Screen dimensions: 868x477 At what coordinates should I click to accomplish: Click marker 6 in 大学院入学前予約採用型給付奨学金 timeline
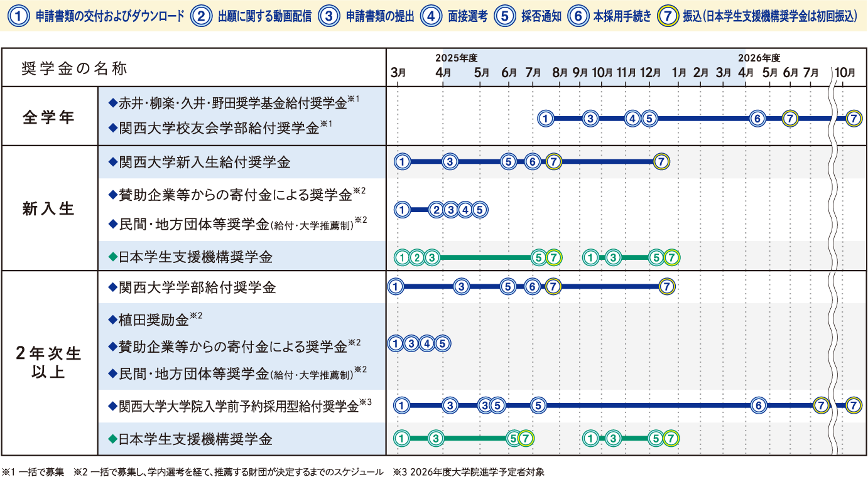coord(759,405)
